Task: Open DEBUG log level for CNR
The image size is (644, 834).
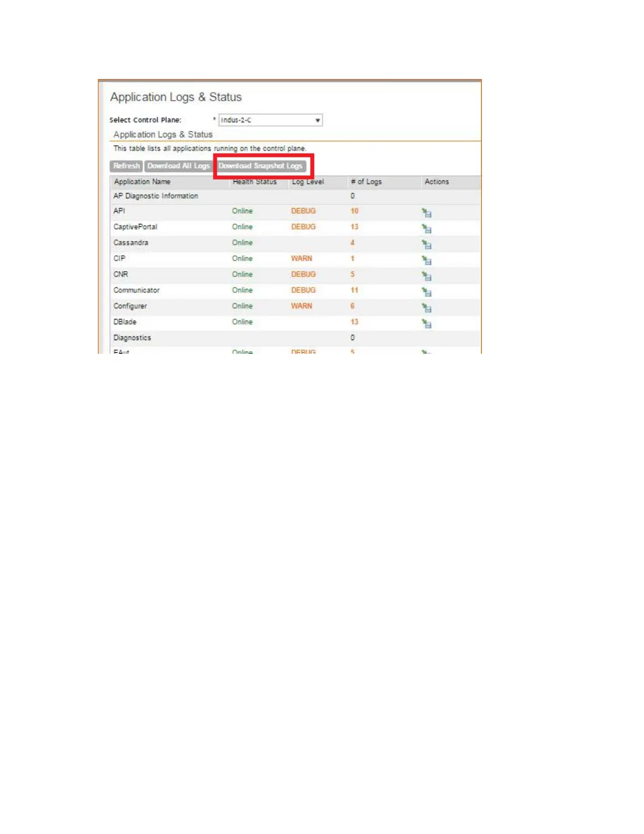Action: (303, 274)
